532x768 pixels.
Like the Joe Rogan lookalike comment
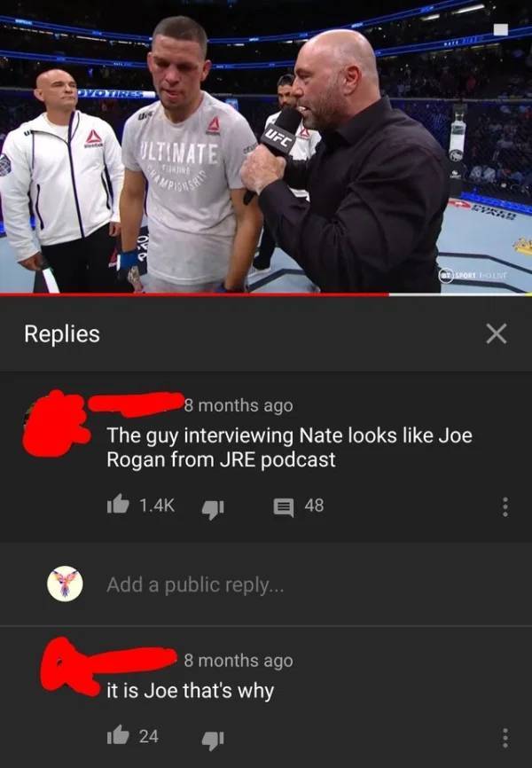click(x=118, y=504)
